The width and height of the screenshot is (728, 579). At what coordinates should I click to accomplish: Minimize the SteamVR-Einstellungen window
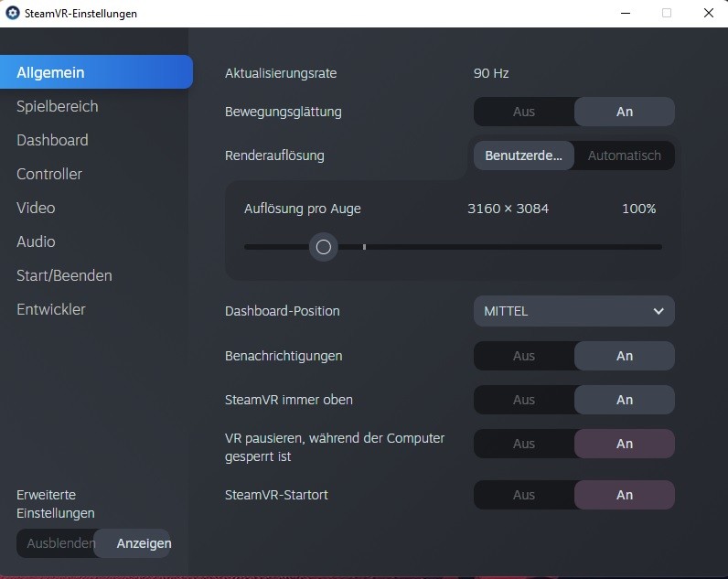[626, 13]
